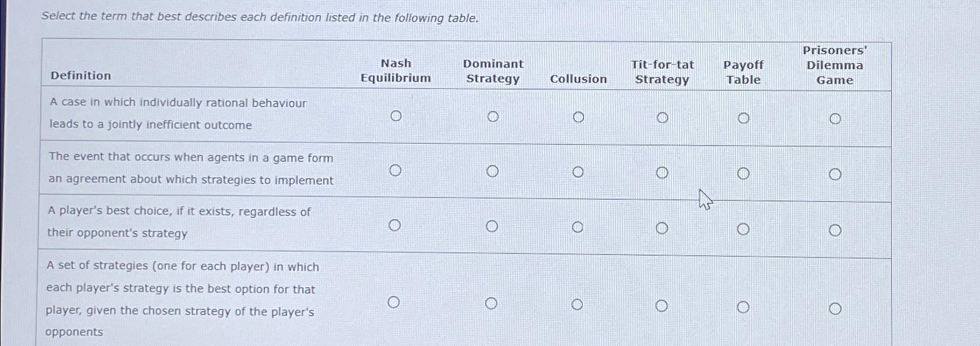This screenshot has height=346, width=980.
Task: Select Dominant Strategy for the set of strategies definition
Action: 491,302
